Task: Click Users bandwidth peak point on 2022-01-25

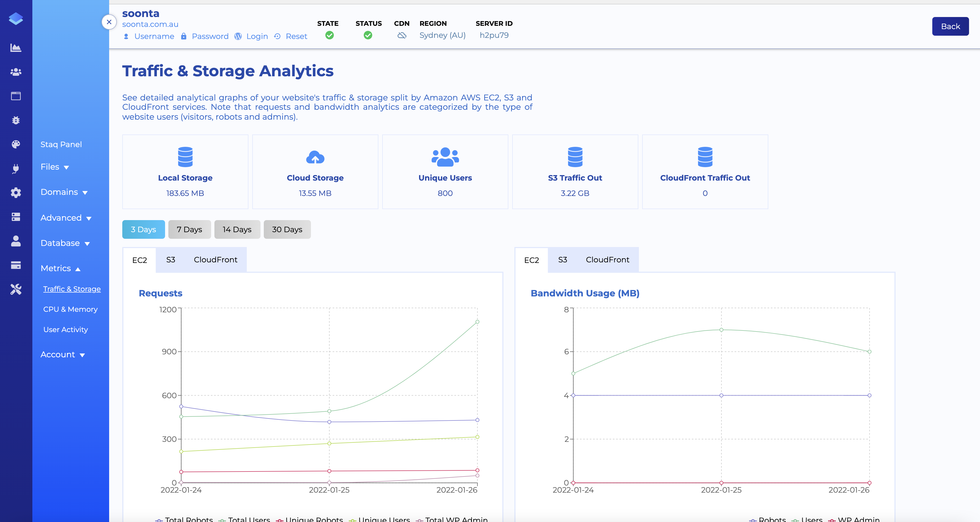Action: pos(721,330)
